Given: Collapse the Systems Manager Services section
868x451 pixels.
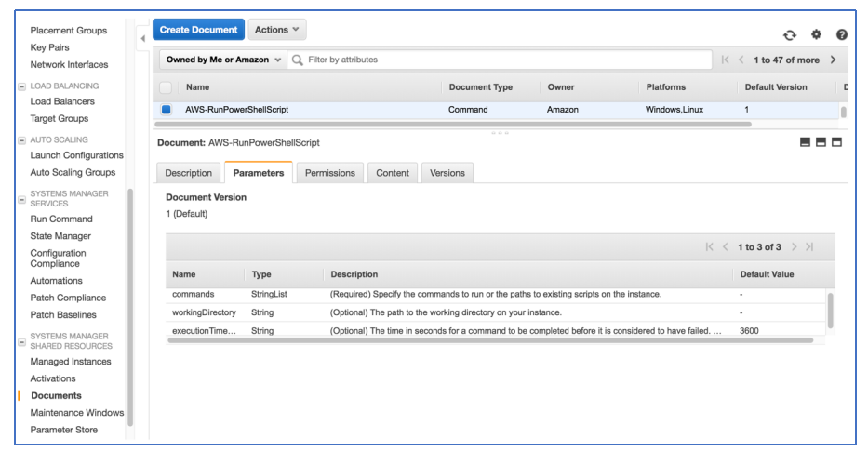Looking at the screenshot, I should point(21,199).
